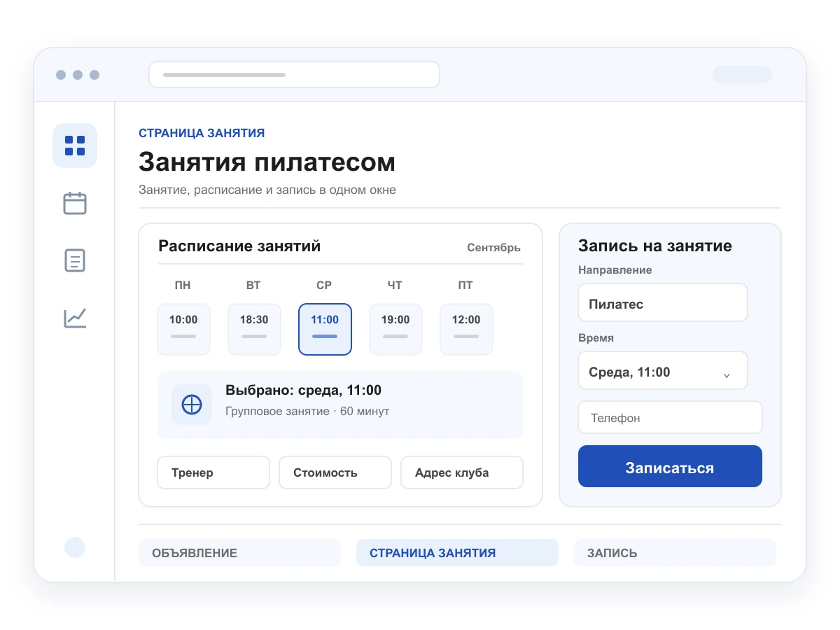Viewport: 840px width, 630px height.
Task: Focus the Телефон input field
Action: (x=670, y=417)
